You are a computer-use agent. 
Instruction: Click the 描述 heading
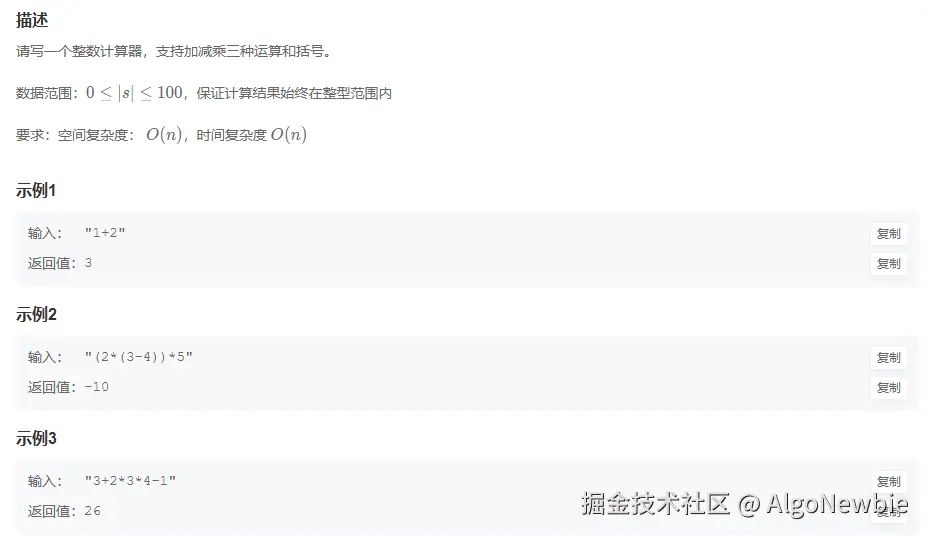pyautogui.click(x=32, y=21)
